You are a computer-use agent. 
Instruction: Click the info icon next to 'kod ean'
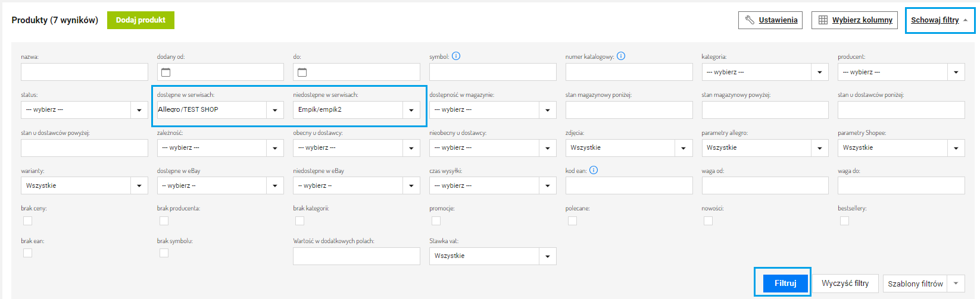point(594,171)
